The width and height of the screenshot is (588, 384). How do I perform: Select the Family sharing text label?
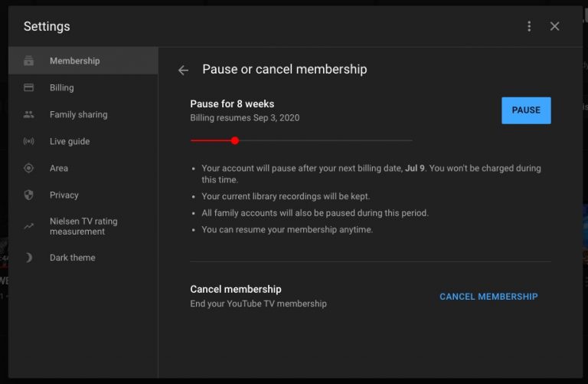(x=78, y=115)
